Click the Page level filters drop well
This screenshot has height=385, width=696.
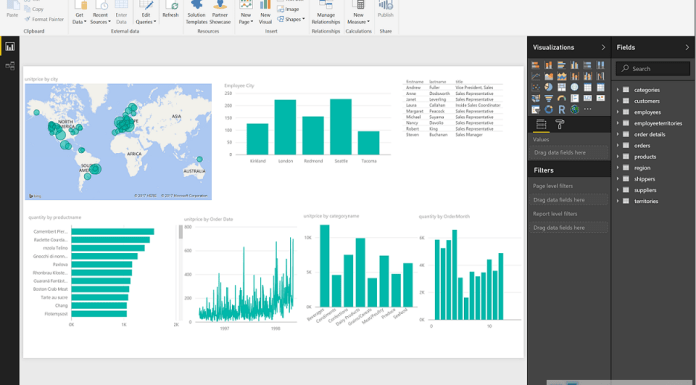[x=570, y=200]
